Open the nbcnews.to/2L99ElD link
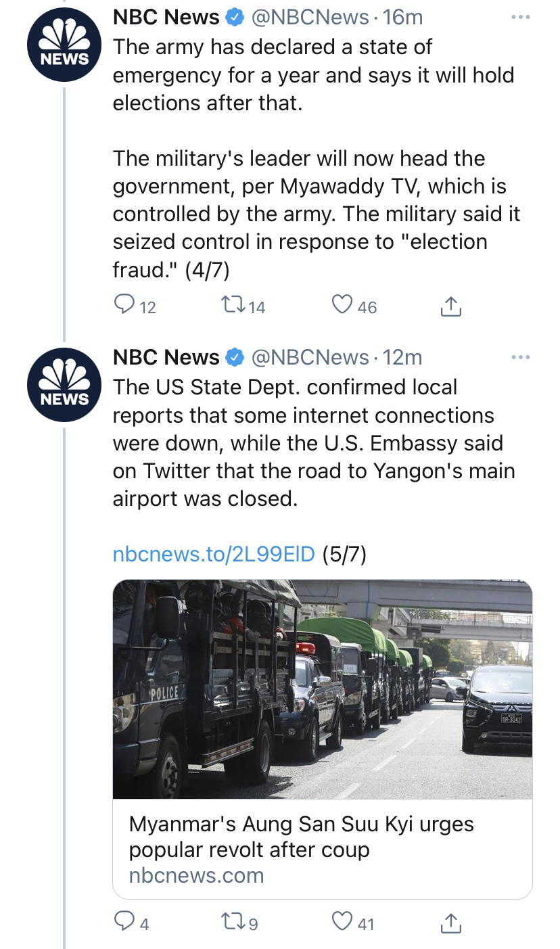Viewport: 560px width, 949px height. (x=214, y=555)
